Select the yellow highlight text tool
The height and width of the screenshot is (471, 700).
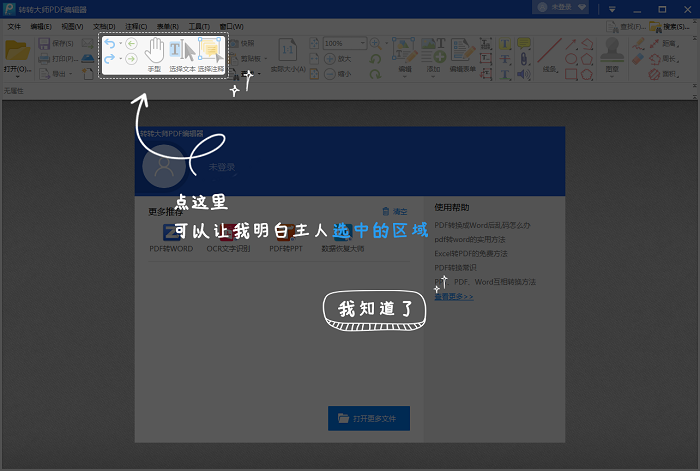point(505,44)
